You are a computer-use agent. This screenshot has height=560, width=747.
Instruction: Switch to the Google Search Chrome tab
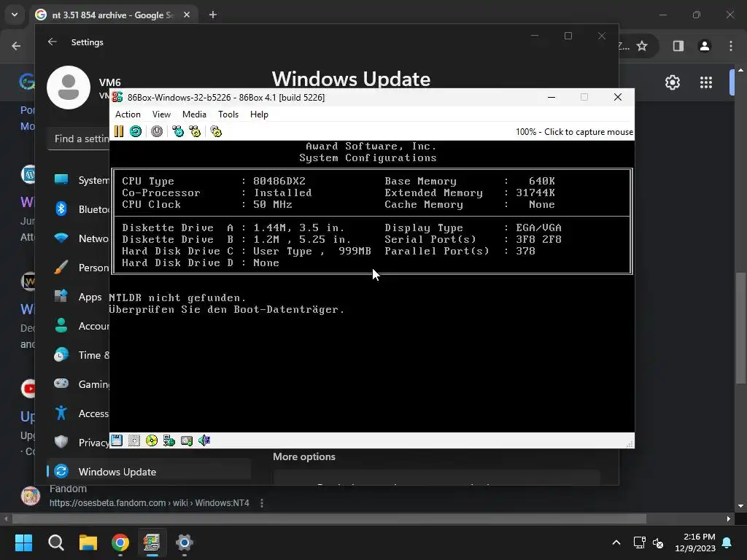[x=113, y=15]
